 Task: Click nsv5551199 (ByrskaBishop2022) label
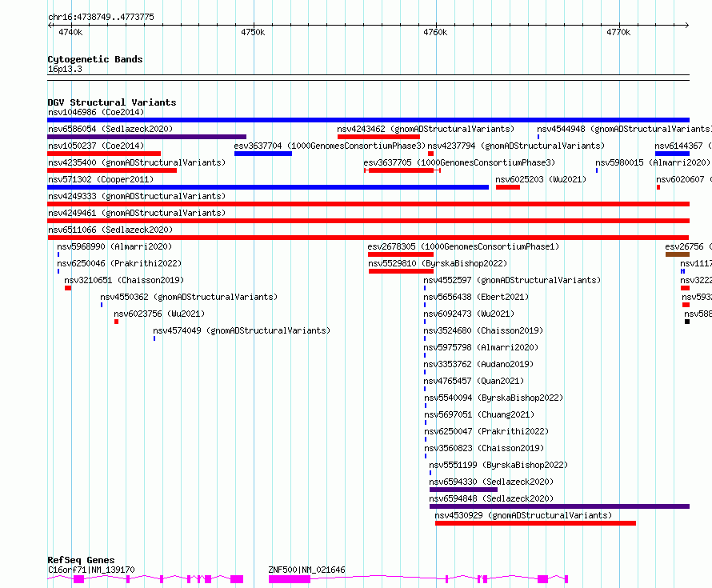click(498, 465)
